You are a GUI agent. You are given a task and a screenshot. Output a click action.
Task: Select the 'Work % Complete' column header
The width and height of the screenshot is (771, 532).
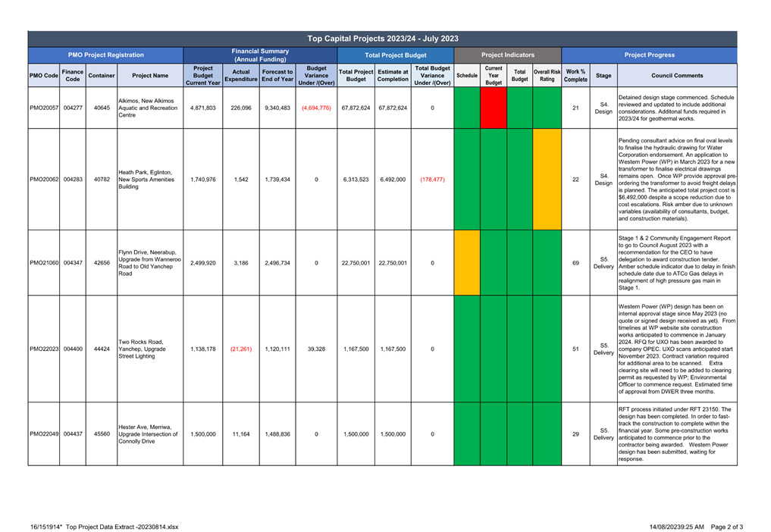tap(575, 76)
